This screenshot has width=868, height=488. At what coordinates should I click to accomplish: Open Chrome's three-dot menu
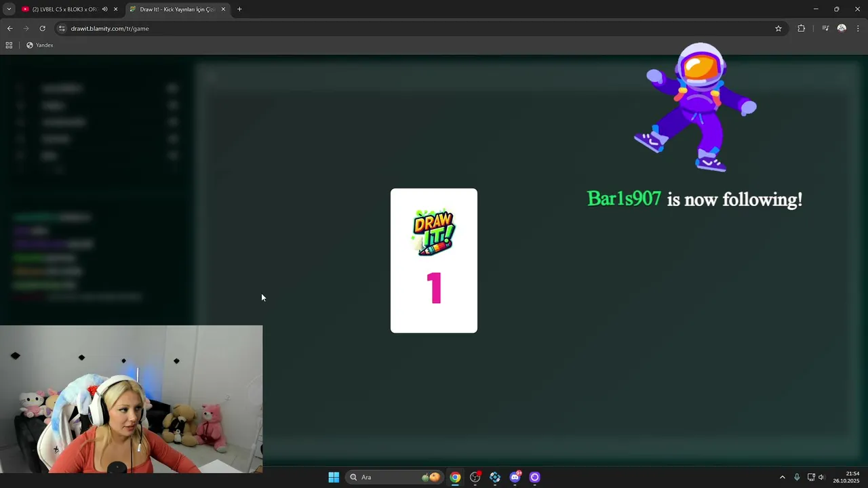click(x=859, y=28)
